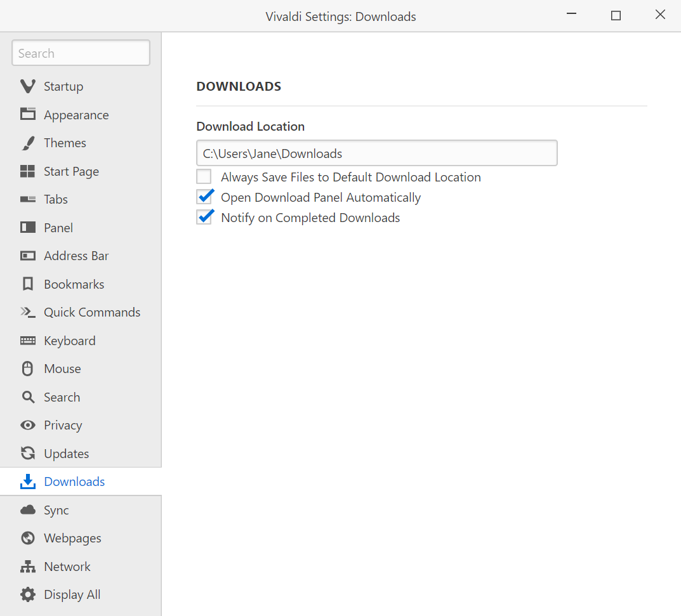
Task: Click the Privacy eye icon
Action: [28, 425]
